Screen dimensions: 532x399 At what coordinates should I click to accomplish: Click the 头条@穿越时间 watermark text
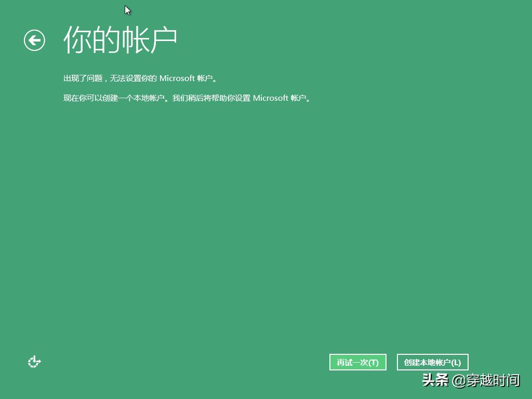click(x=470, y=380)
